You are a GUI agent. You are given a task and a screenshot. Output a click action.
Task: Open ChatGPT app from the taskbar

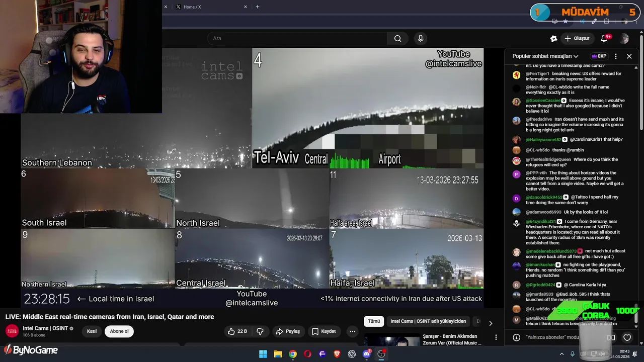point(352,354)
